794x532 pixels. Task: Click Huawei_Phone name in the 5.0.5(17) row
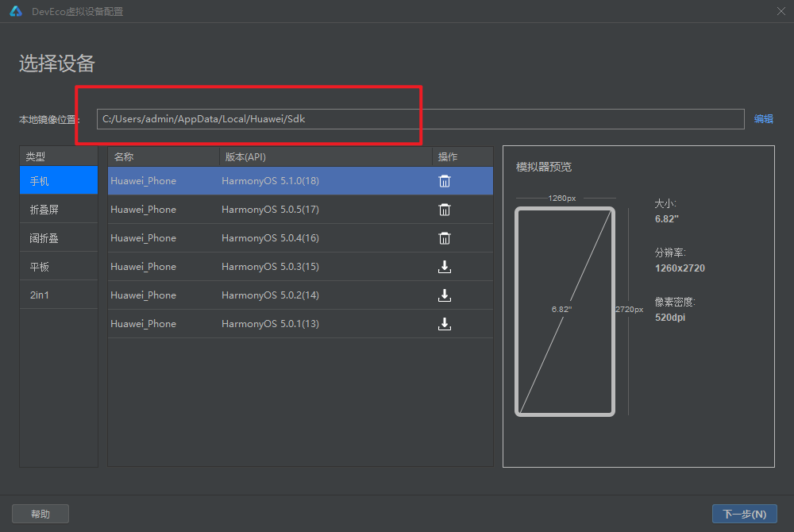[143, 210]
